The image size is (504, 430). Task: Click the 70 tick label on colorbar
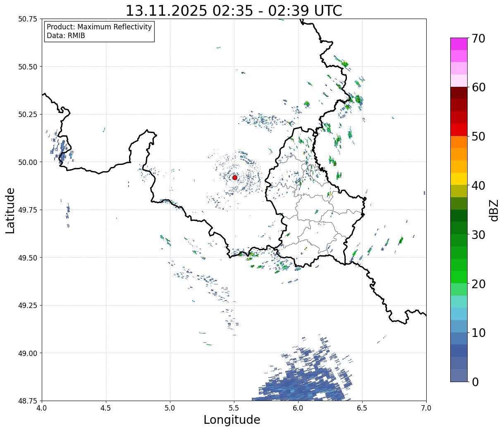coord(478,38)
